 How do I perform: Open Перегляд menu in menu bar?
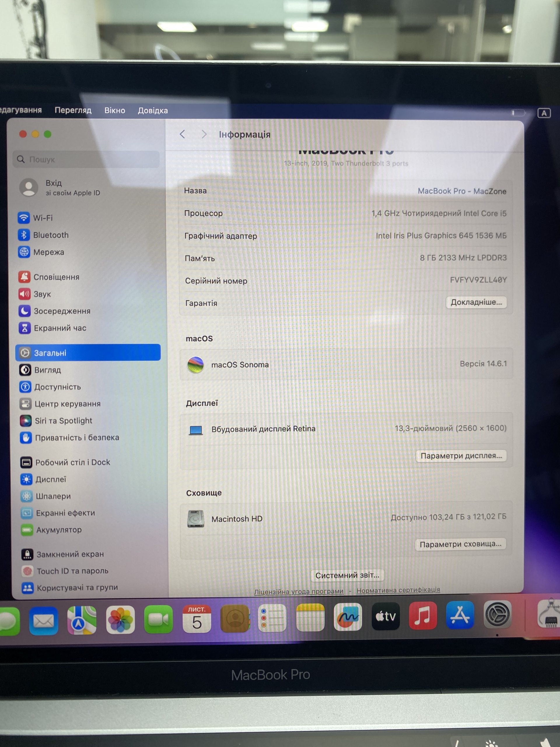point(73,110)
